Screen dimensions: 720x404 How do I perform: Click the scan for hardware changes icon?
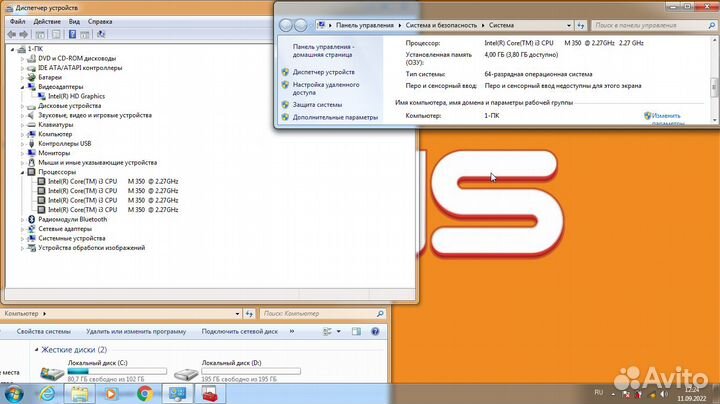pyautogui.click(x=101, y=34)
